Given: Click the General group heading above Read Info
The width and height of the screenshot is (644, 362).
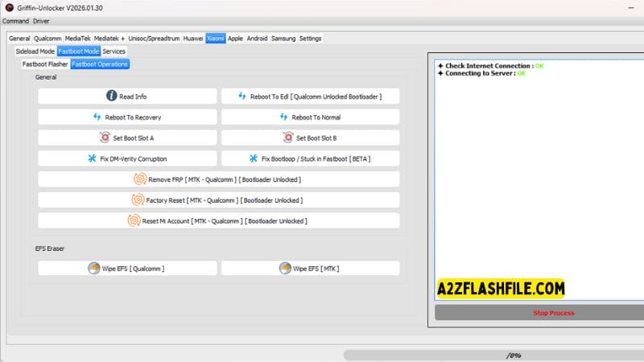Looking at the screenshot, I should tap(46, 77).
